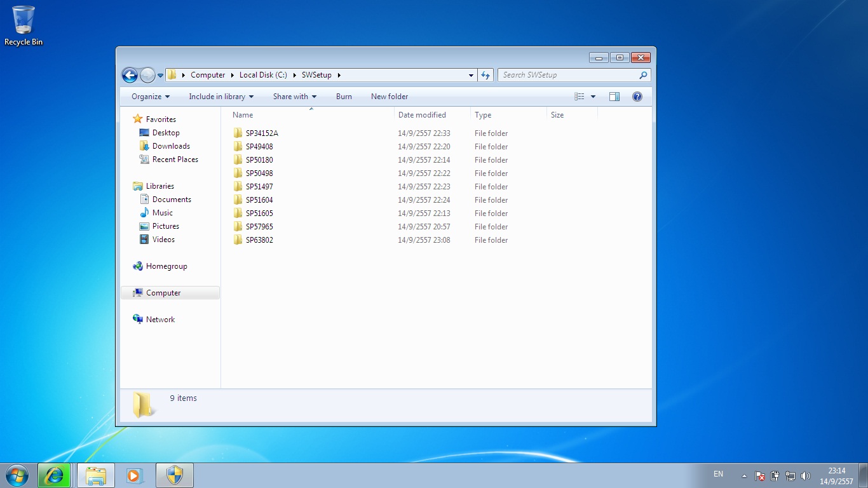The width and height of the screenshot is (868, 488).
Task: Select the SP49408 folder icon
Action: (238, 147)
